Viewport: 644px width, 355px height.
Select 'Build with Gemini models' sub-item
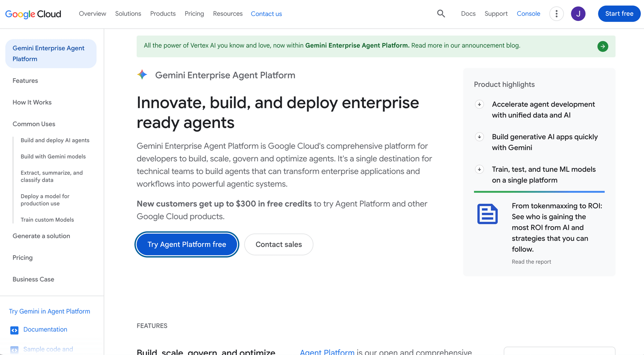point(53,157)
